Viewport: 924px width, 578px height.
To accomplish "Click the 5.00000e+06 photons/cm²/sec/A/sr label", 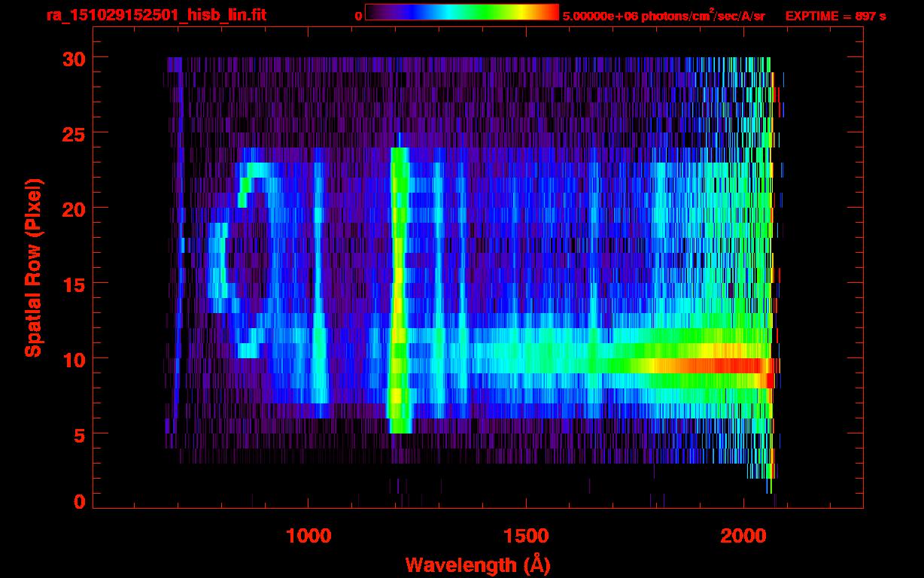I will pos(664,16).
